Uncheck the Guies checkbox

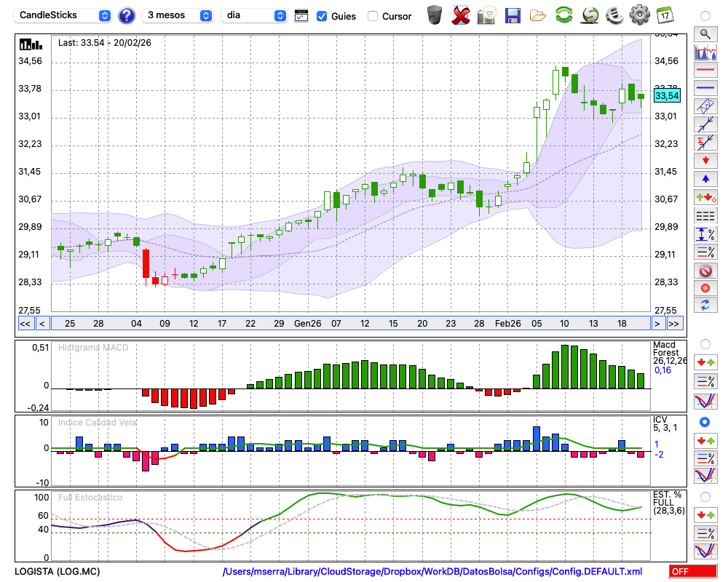coord(322,16)
